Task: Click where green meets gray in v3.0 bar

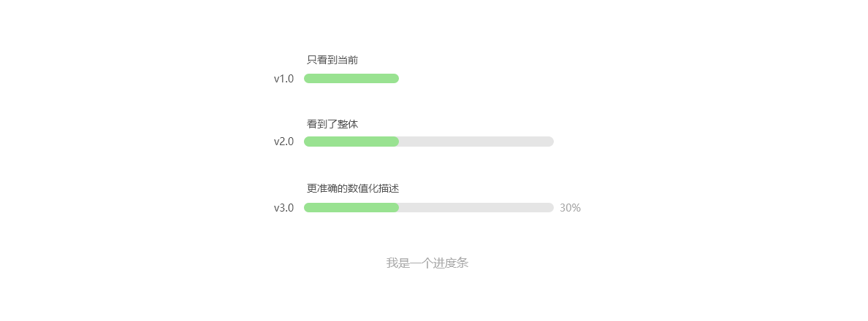Action: [398, 208]
